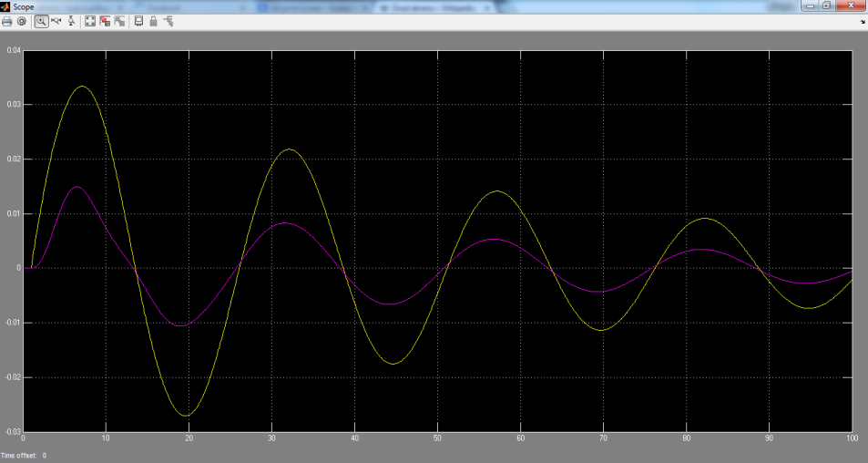Restore the saved axes settings
868x463 pixels.
point(119,21)
